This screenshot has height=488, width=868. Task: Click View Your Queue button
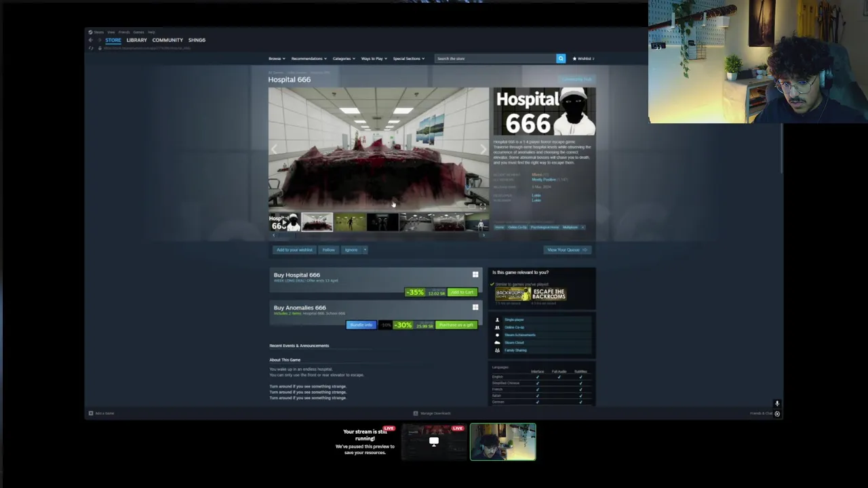[x=567, y=249]
